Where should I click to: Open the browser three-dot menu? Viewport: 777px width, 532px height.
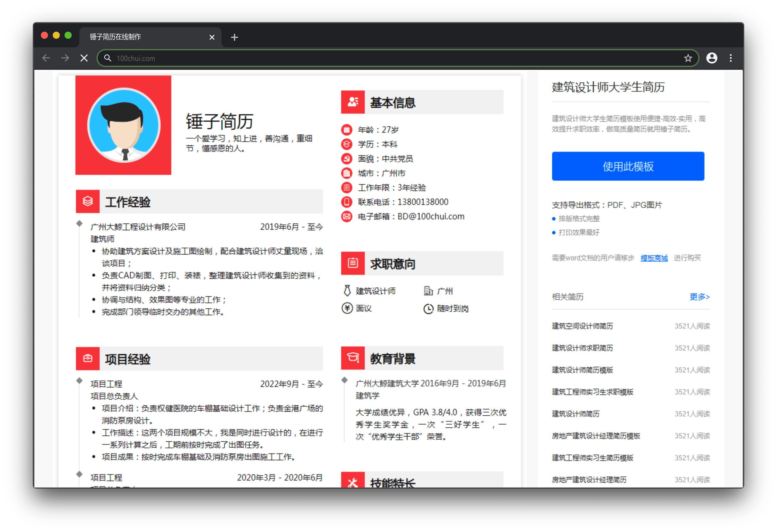coord(731,58)
